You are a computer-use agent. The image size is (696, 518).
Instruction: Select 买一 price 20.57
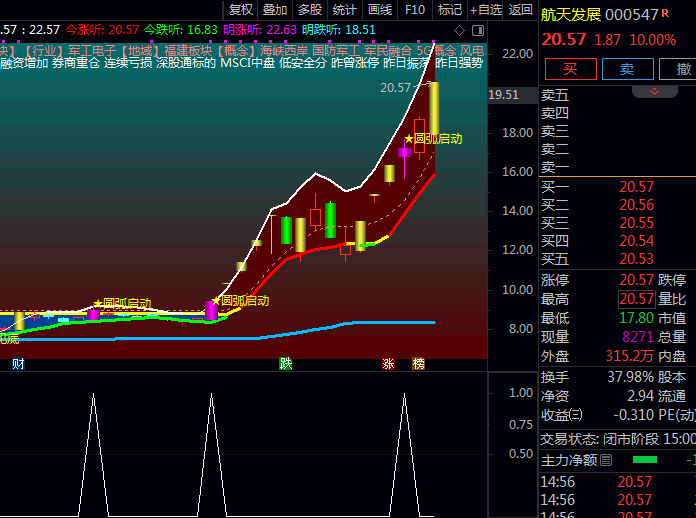point(637,187)
